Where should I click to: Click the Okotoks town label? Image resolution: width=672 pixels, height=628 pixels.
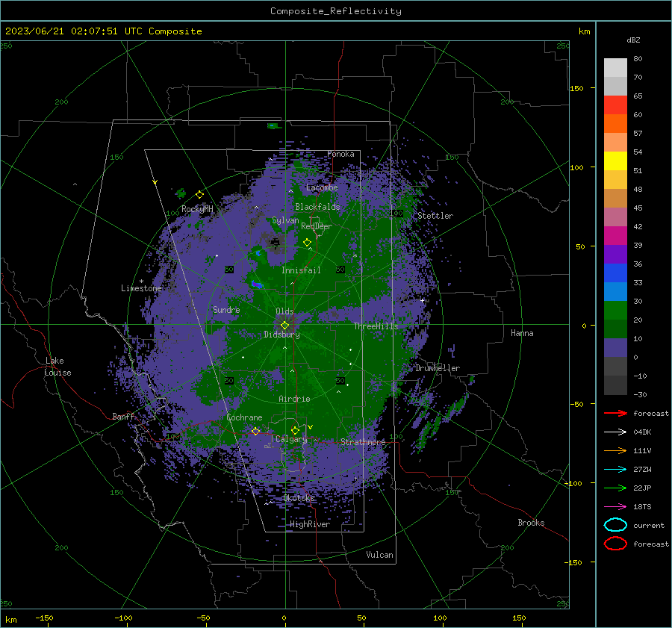tap(299, 498)
